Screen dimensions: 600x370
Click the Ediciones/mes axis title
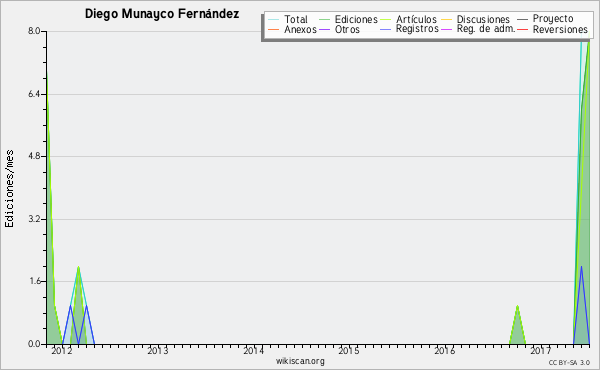(9, 189)
